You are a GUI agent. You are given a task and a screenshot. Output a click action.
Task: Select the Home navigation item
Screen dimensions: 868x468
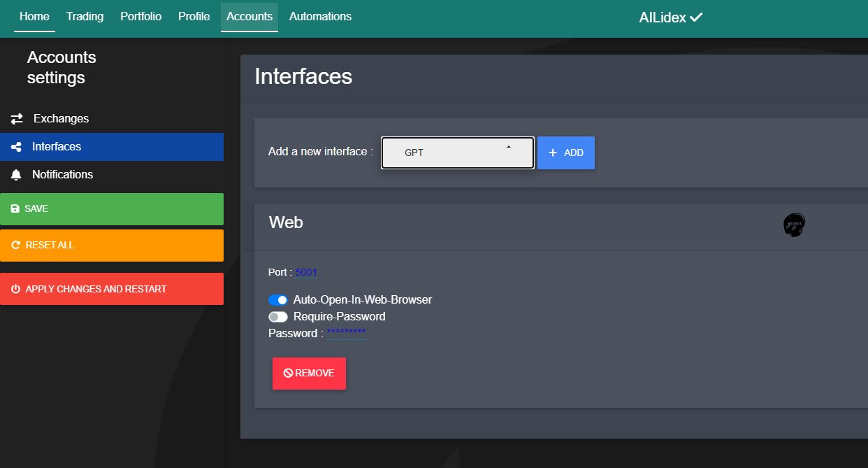pos(34,17)
